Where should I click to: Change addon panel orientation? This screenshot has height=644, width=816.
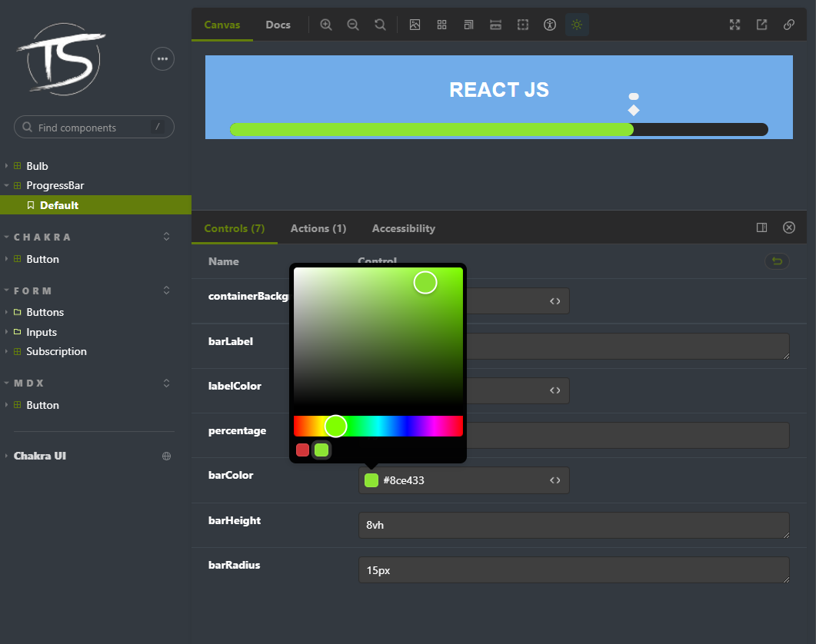click(762, 227)
